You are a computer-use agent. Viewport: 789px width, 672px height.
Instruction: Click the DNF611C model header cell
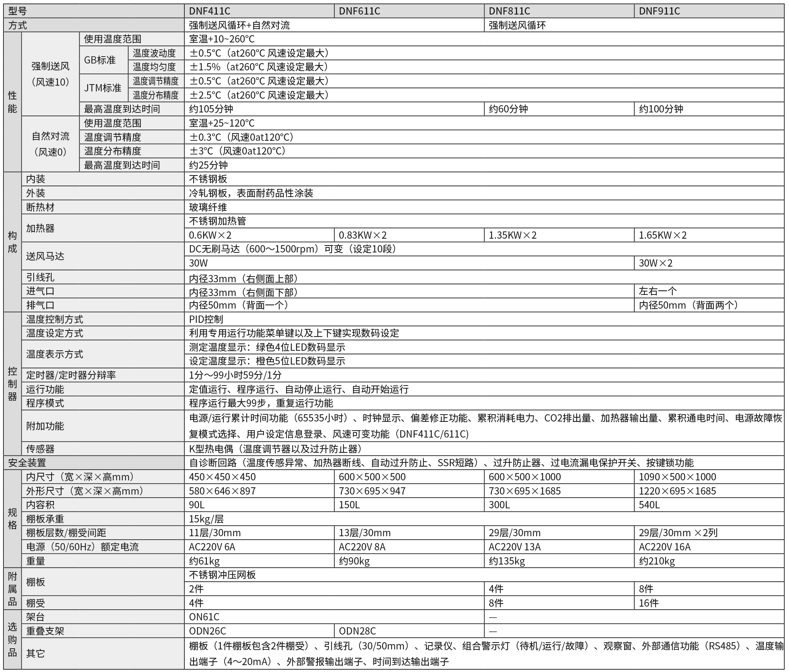(x=409, y=11)
